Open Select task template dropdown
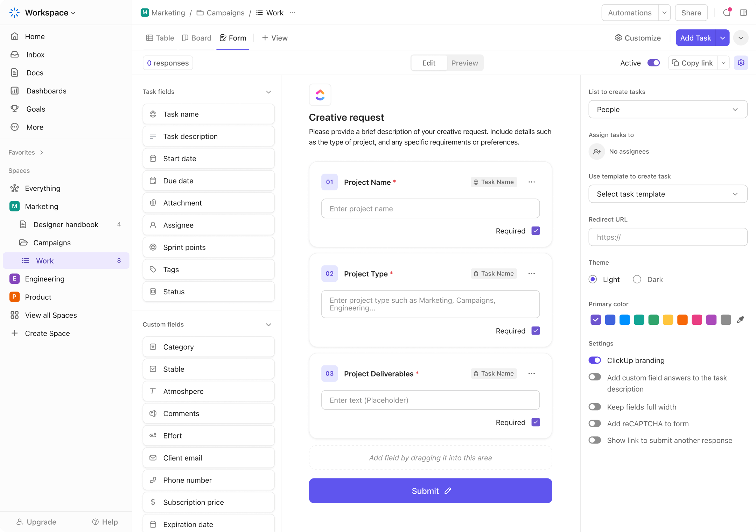The image size is (756, 532). coord(667,194)
